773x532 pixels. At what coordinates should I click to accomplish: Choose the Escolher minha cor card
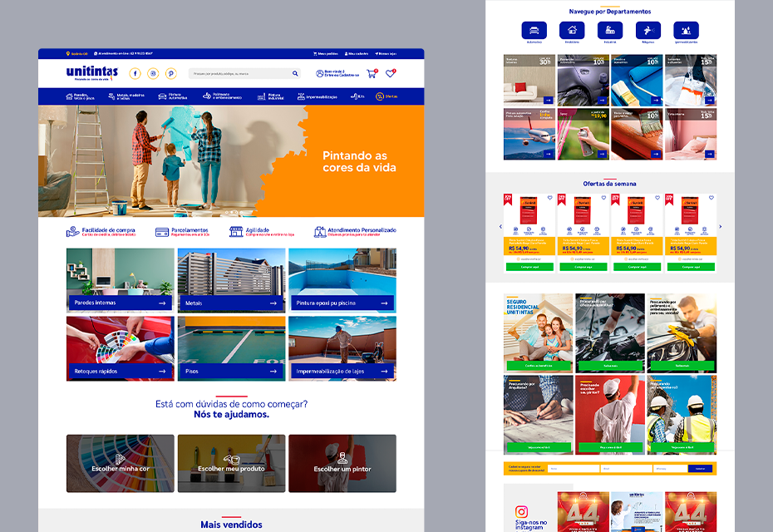(121, 464)
